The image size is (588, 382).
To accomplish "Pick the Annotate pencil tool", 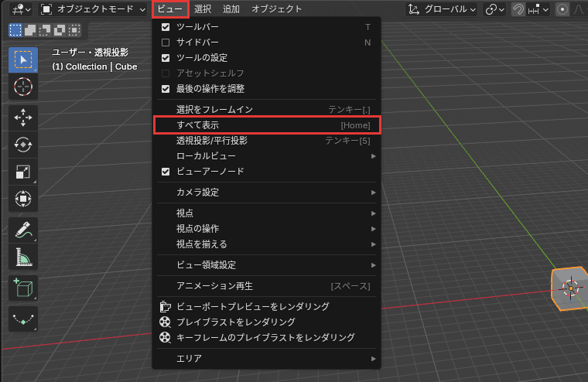I will coord(23,230).
